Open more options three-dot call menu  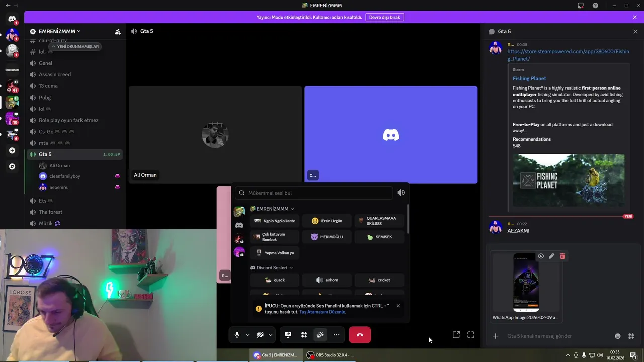[x=336, y=335]
